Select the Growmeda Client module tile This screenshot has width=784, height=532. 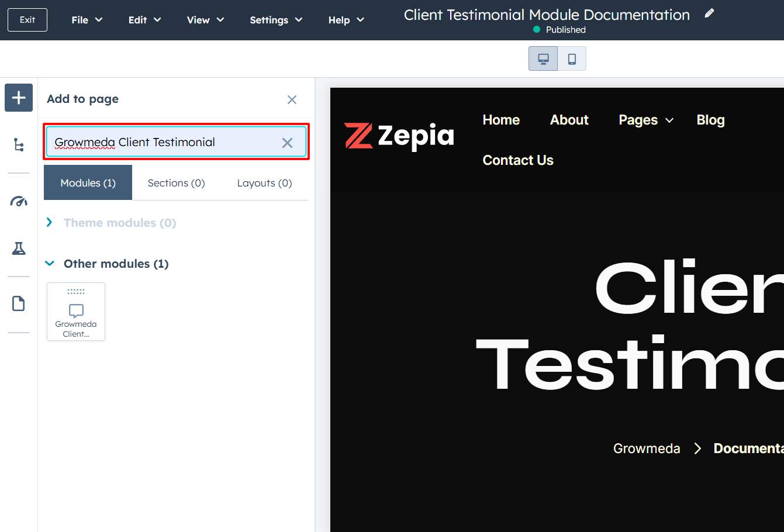tap(76, 312)
